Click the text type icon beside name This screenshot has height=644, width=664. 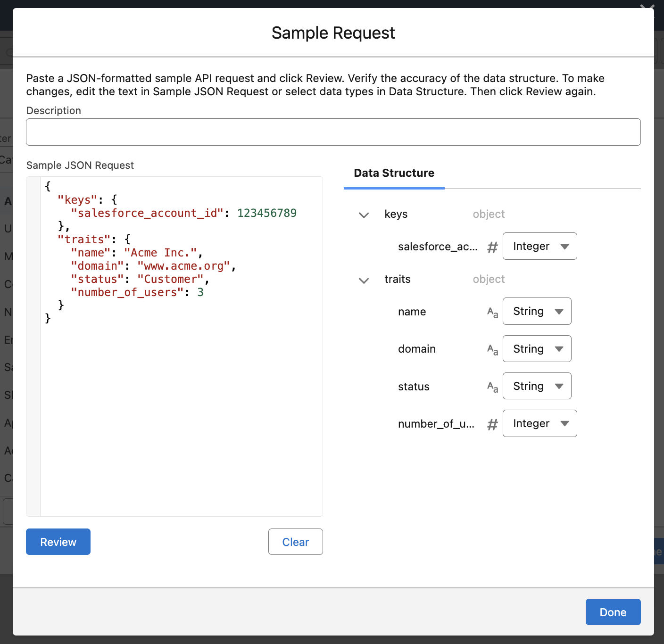click(492, 312)
